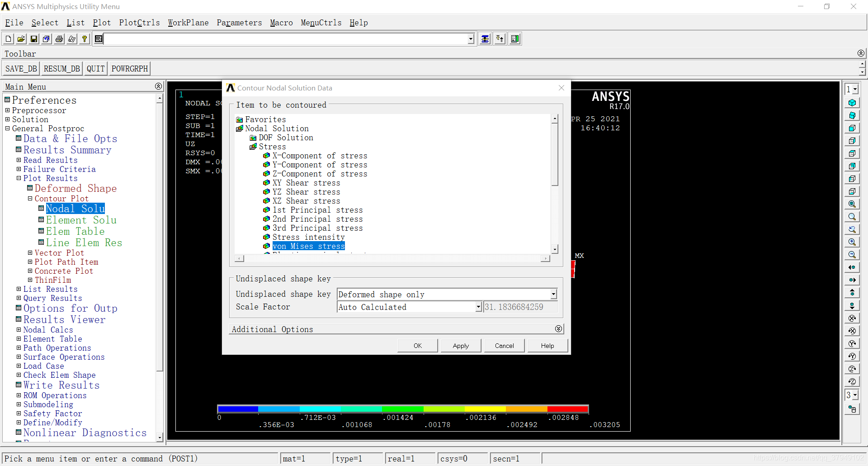868x466 pixels.
Task: Click the Print icon in the toolbar
Action: tap(59, 39)
